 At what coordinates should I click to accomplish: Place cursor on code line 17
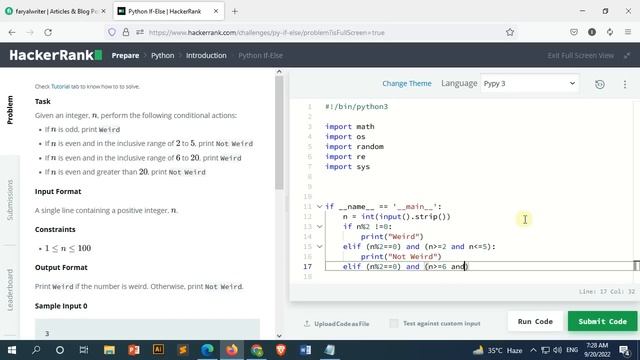coord(480,266)
